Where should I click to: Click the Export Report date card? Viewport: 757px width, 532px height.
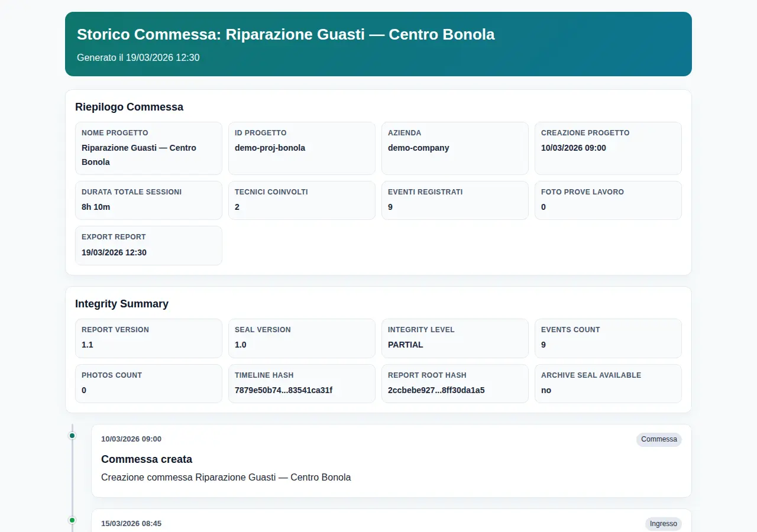pyautogui.click(x=148, y=245)
